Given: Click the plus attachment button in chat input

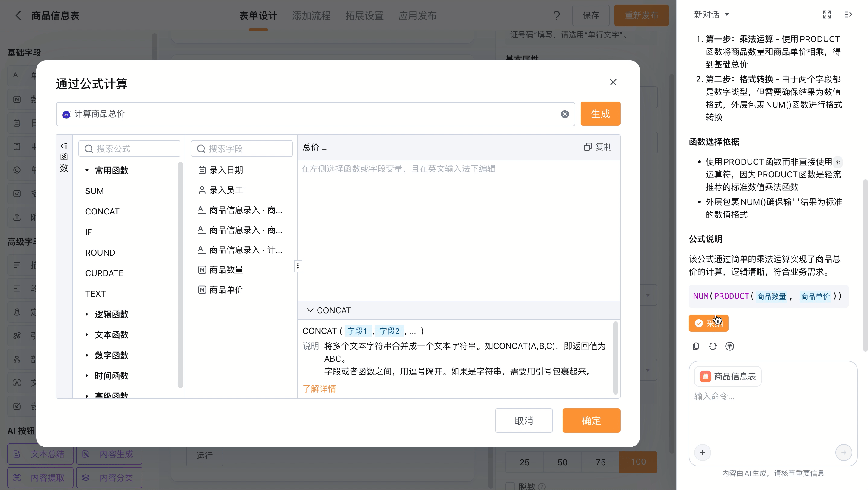Looking at the screenshot, I should (x=703, y=453).
